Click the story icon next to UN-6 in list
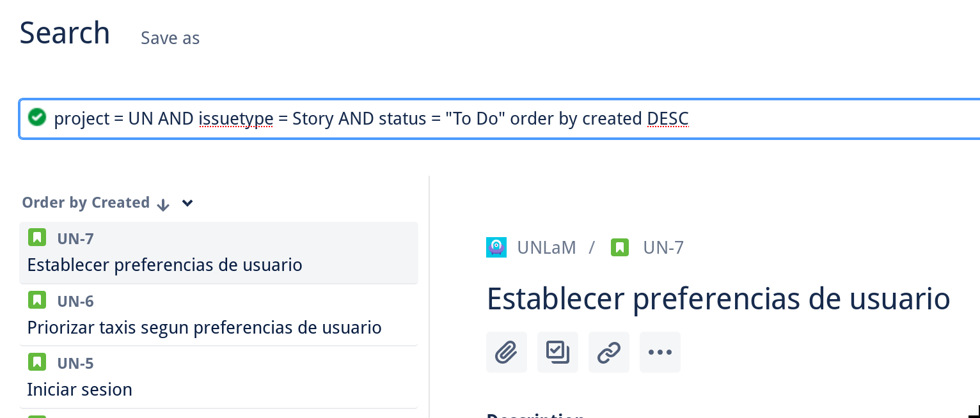980x418 pixels. pyautogui.click(x=37, y=300)
